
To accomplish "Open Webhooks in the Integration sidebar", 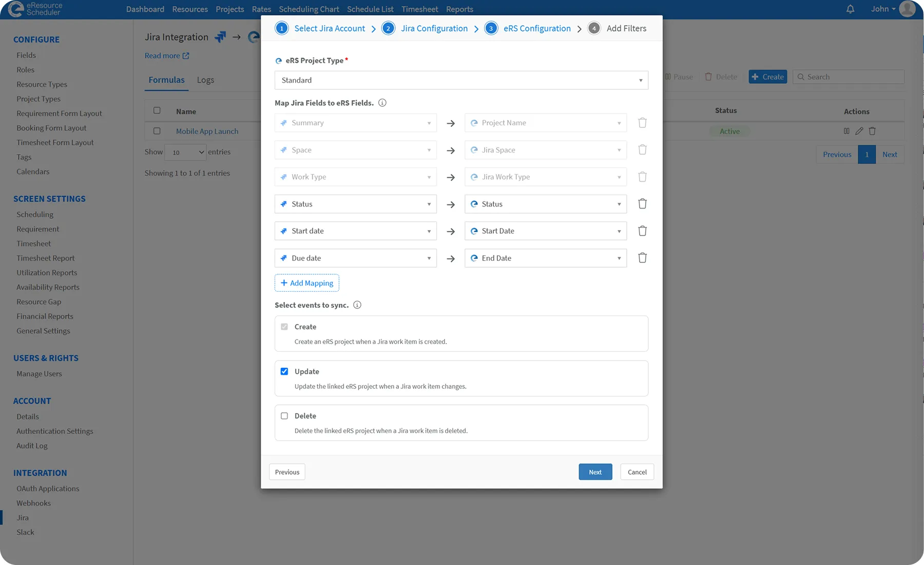I will point(33,503).
